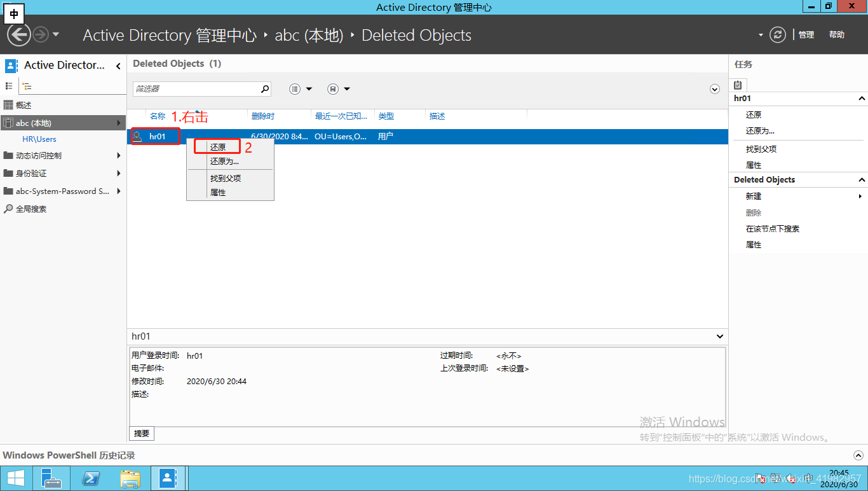This screenshot has height=491, width=868.
Task: Click the refresh icon in the header
Action: point(778,34)
